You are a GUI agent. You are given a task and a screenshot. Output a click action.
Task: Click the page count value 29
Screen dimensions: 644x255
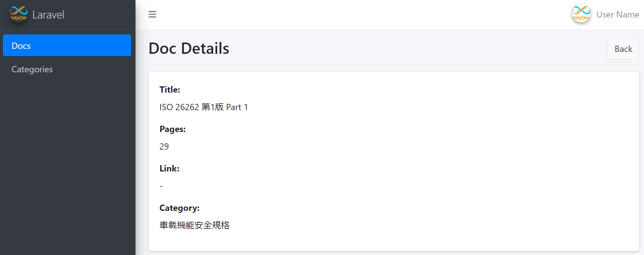(x=164, y=147)
